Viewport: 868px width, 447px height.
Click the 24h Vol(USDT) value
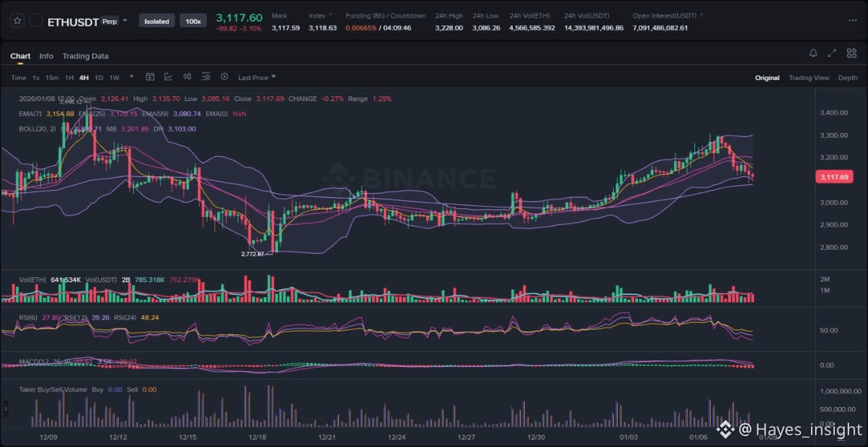tap(593, 28)
